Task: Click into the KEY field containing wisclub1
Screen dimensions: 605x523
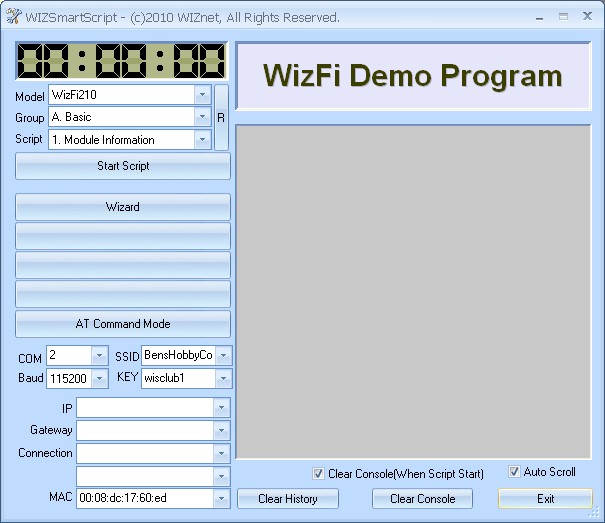Action: click(x=179, y=378)
